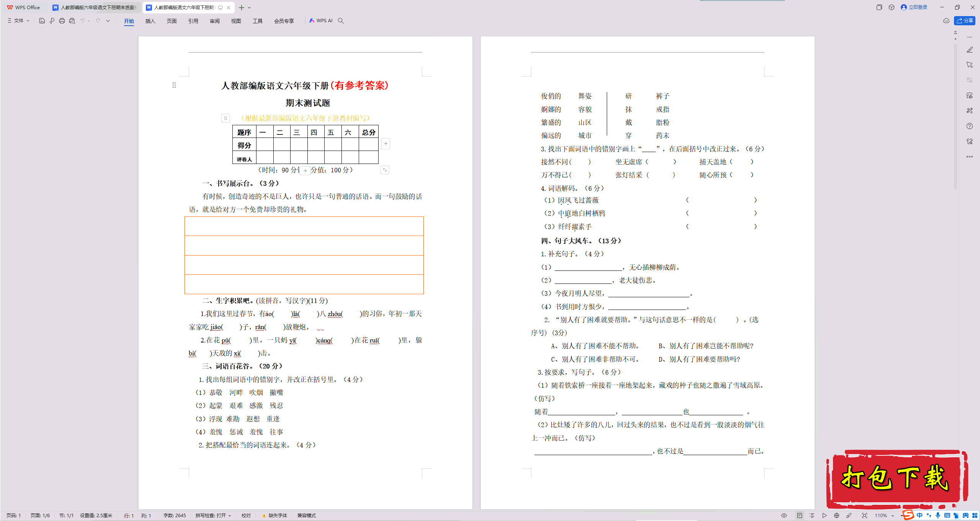Select the selection arrow tool in the right sidebar
980x521 pixels.
(970, 65)
